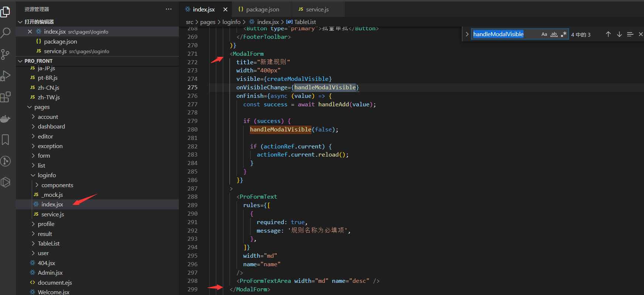Screen dimensions: 644x295
Task: Click the onVisibleChange attribute on line 275
Action: [262, 88]
